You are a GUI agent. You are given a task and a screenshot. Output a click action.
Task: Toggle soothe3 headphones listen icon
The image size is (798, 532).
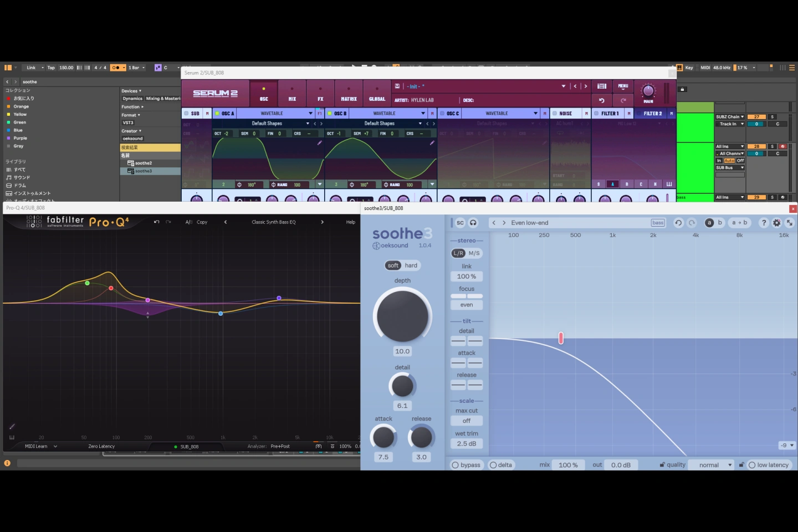tap(473, 223)
